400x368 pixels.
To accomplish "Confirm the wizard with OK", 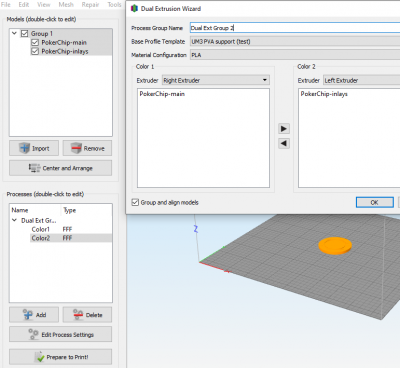I will [x=374, y=202].
